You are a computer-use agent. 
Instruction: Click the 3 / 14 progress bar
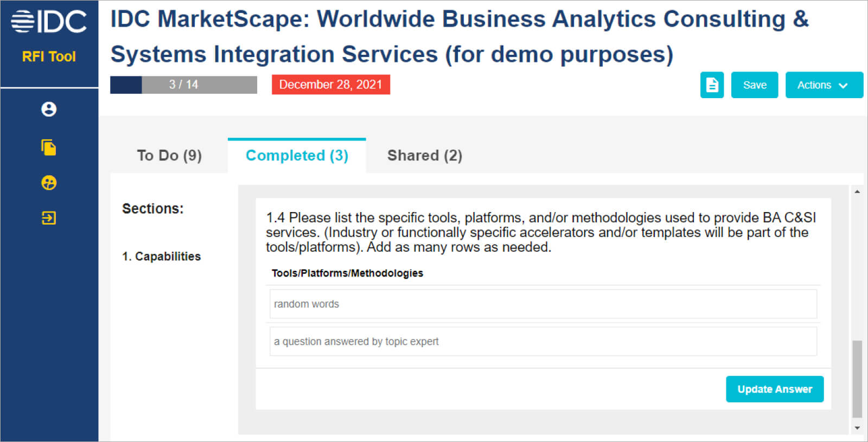(x=183, y=85)
